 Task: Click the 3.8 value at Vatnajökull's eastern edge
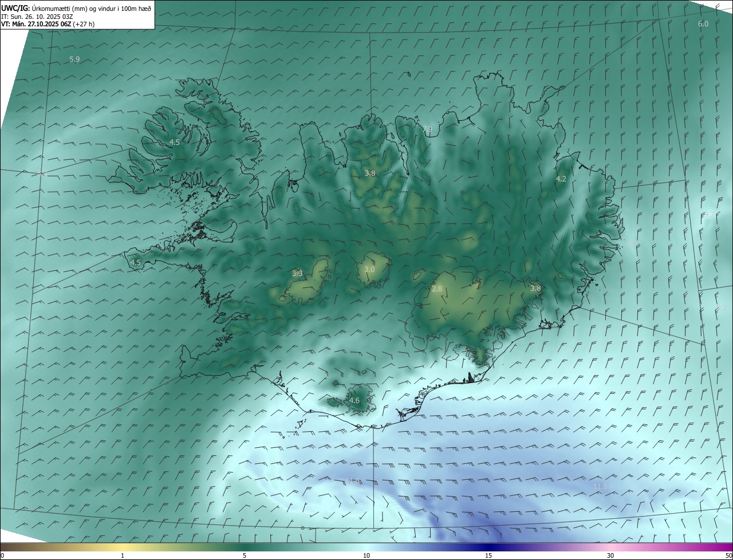click(x=535, y=289)
